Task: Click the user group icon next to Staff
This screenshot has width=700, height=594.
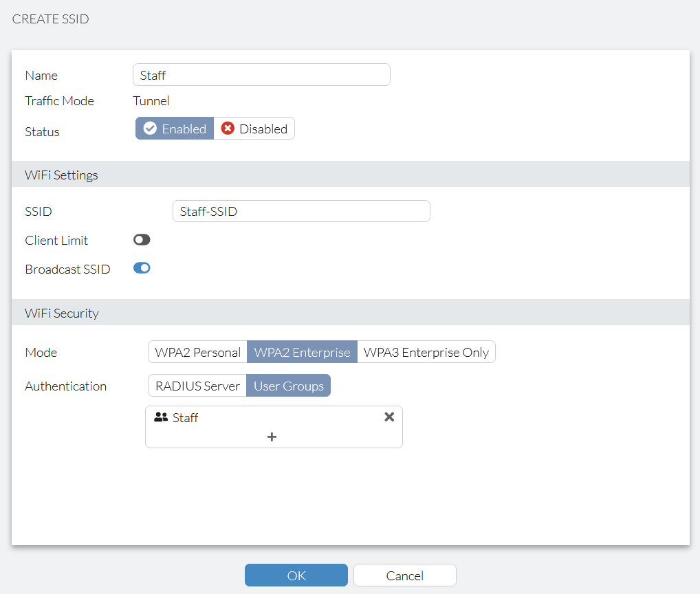Action: pos(160,417)
